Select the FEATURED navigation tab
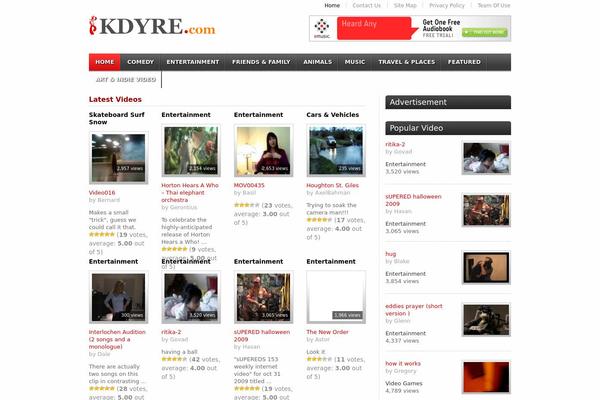Viewport: 600px width, 400px height. (464, 62)
